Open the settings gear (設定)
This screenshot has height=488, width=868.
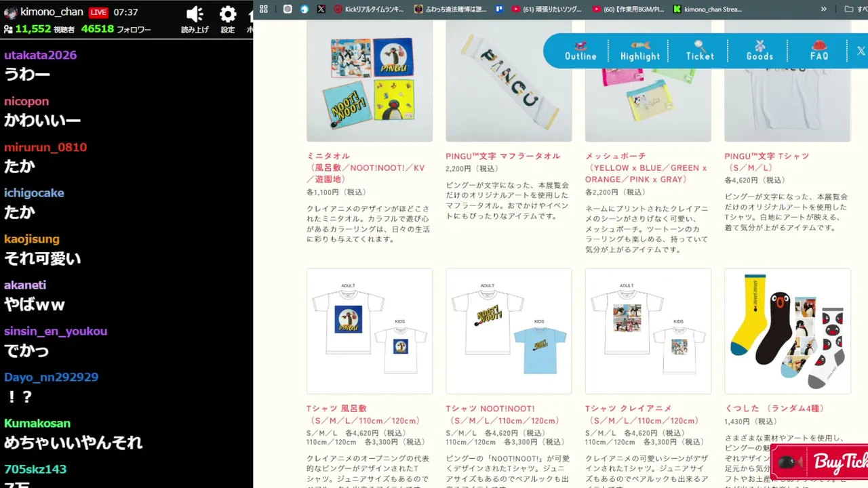pos(228,14)
